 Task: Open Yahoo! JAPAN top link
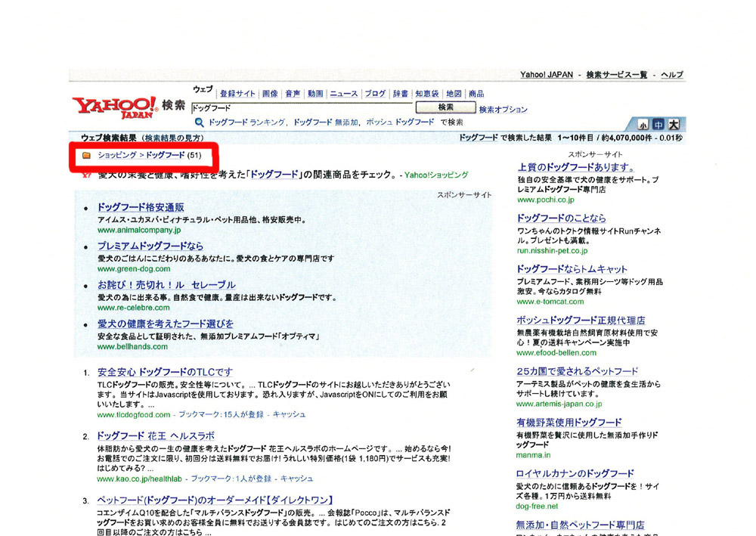[x=547, y=74]
